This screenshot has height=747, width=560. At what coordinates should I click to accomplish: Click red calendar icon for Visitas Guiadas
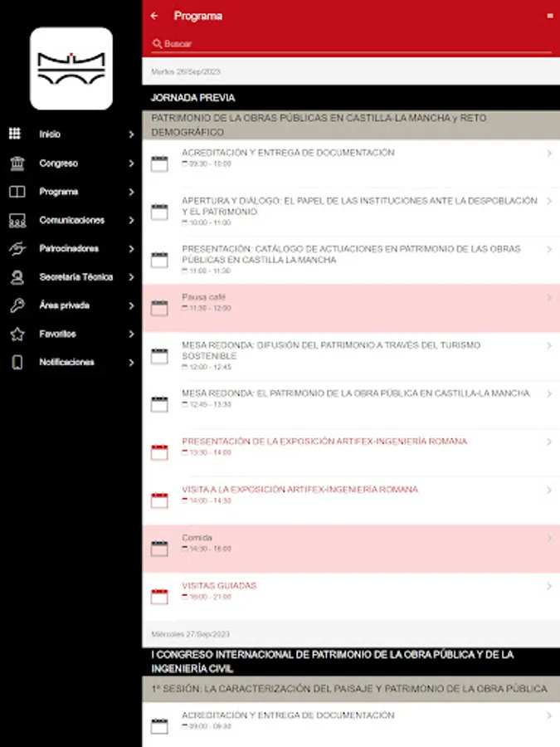pos(159,597)
